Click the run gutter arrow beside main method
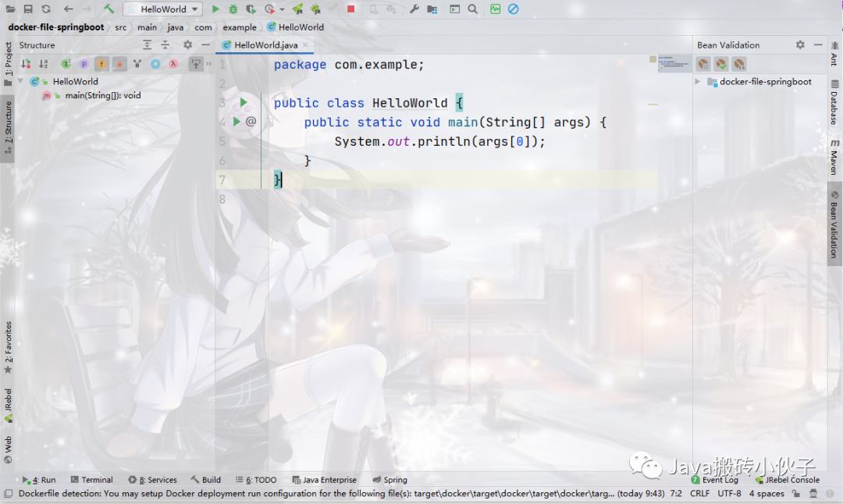This screenshot has width=843, height=504. (236, 122)
